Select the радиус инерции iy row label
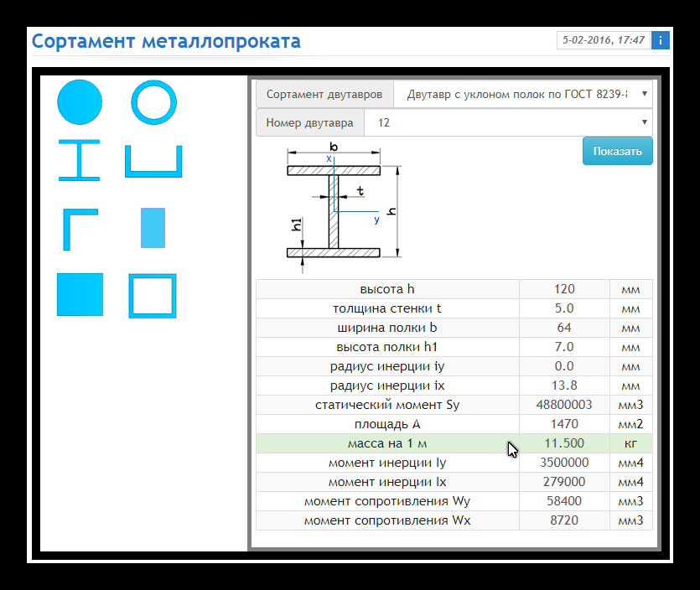700x590 pixels. click(x=387, y=366)
